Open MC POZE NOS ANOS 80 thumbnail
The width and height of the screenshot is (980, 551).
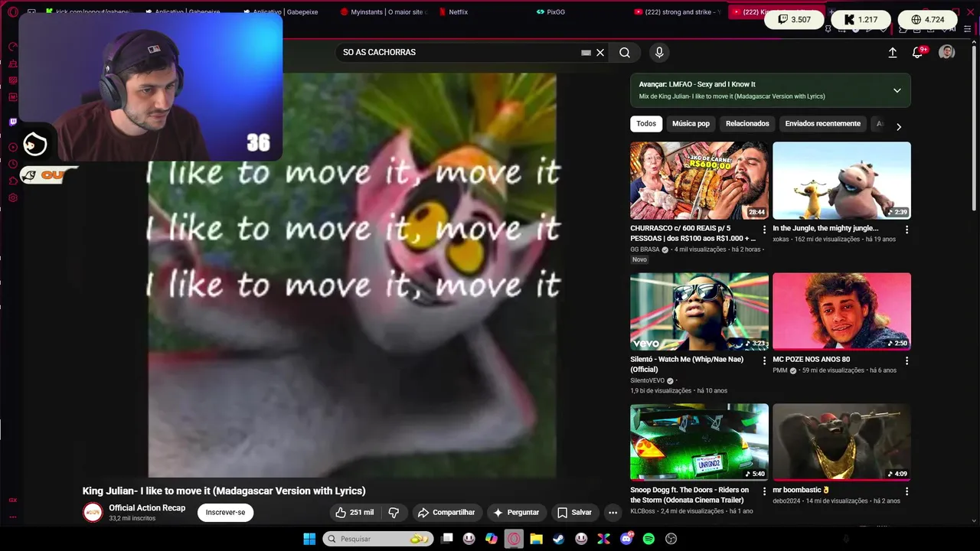[x=841, y=311]
